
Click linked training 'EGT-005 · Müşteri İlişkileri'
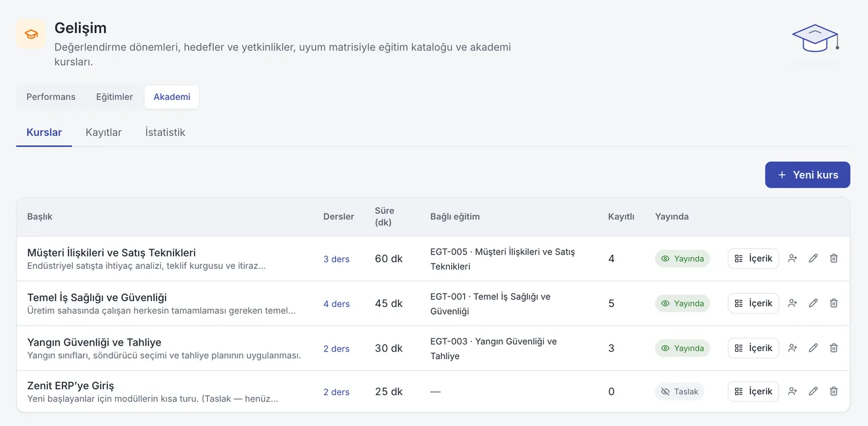[x=502, y=259]
